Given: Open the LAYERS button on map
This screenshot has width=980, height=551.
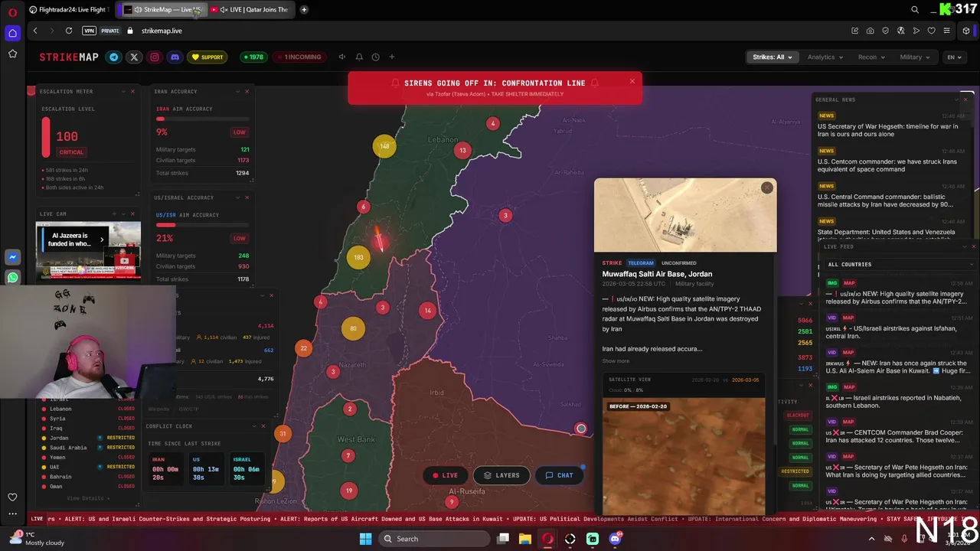Looking at the screenshot, I should pos(501,475).
